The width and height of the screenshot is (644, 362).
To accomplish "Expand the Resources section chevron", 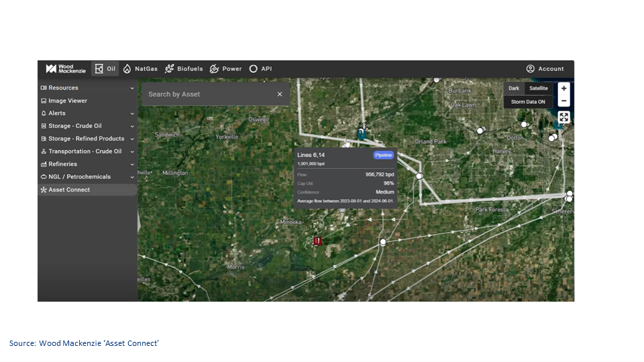I will tap(132, 88).
